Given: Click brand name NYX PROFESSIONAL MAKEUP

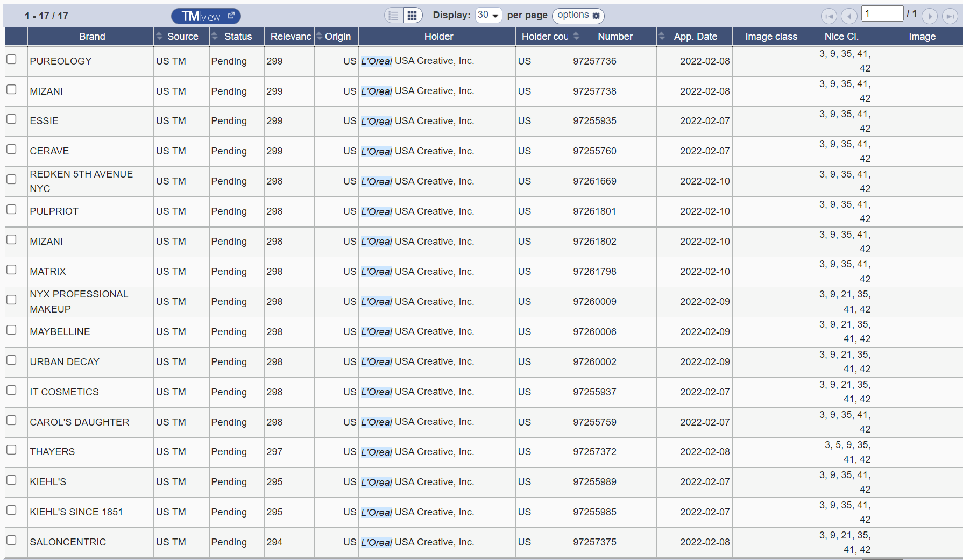Looking at the screenshot, I should (79, 302).
